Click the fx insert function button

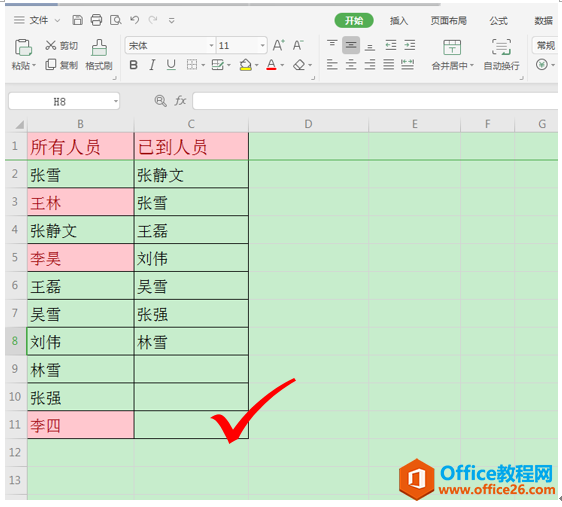point(180,101)
